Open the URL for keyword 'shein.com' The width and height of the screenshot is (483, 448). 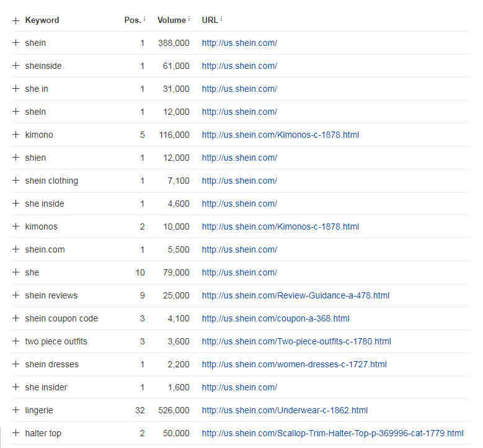pos(239,249)
